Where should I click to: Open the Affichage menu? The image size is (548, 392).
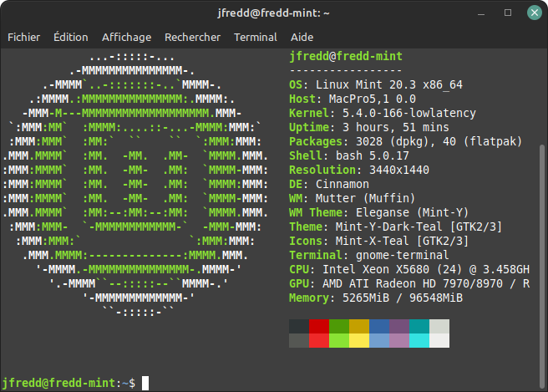[126, 37]
